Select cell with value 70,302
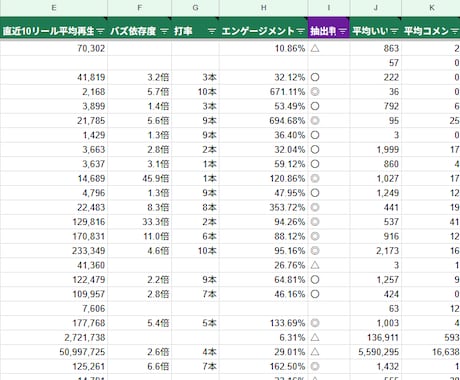The width and height of the screenshot is (460, 380). pyautogui.click(x=54, y=48)
